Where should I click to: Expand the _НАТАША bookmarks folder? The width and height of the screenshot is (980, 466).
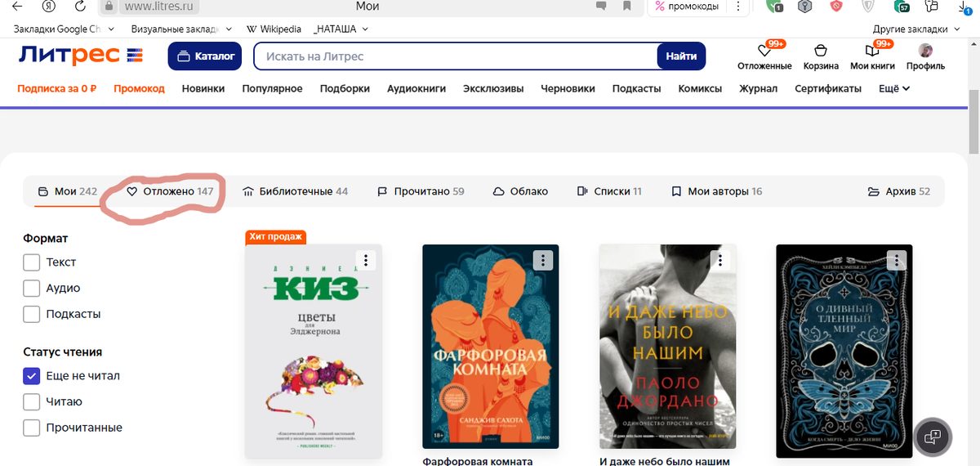[341, 29]
